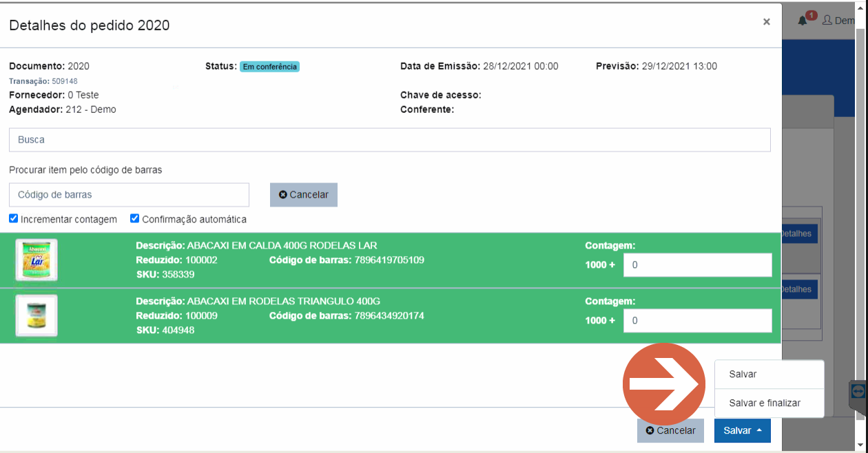This screenshot has height=453, width=868.
Task: Click the Em conferência status badge
Action: tap(269, 67)
